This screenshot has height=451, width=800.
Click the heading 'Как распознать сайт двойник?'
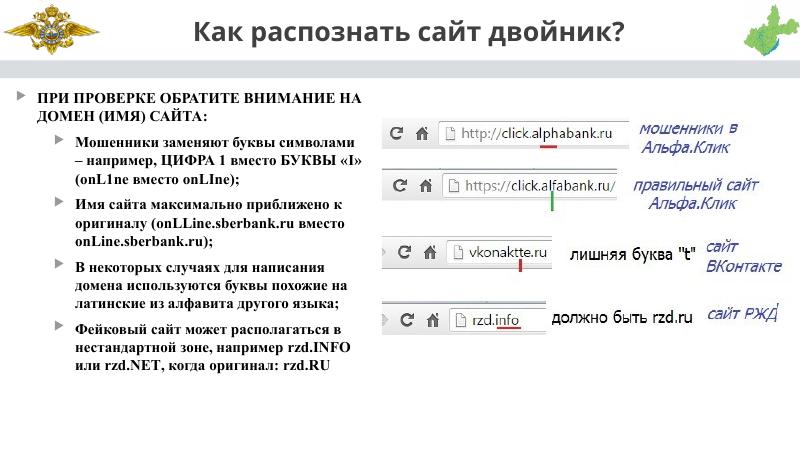point(409,32)
